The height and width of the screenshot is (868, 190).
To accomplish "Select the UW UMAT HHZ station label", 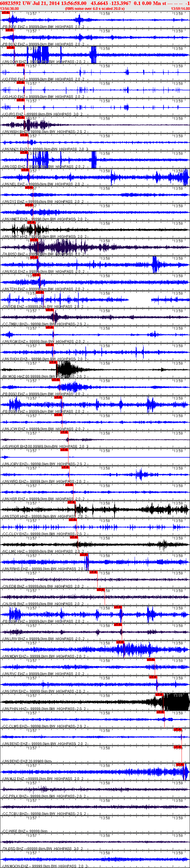I will click(x=45, y=237).
